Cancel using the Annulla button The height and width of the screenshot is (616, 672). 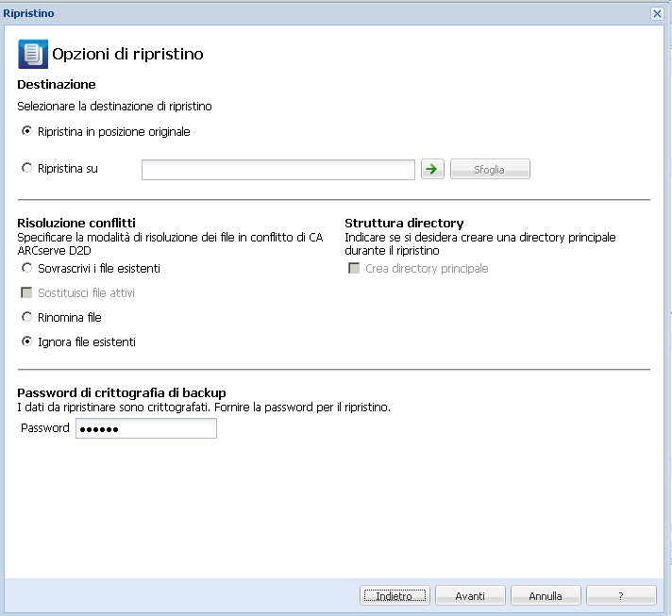pos(546,595)
